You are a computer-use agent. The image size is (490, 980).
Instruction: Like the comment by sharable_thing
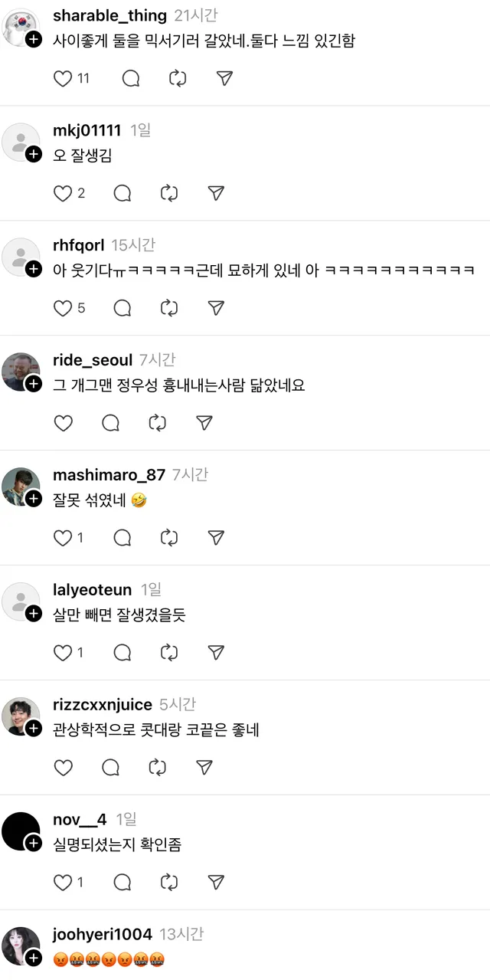pyautogui.click(x=63, y=78)
